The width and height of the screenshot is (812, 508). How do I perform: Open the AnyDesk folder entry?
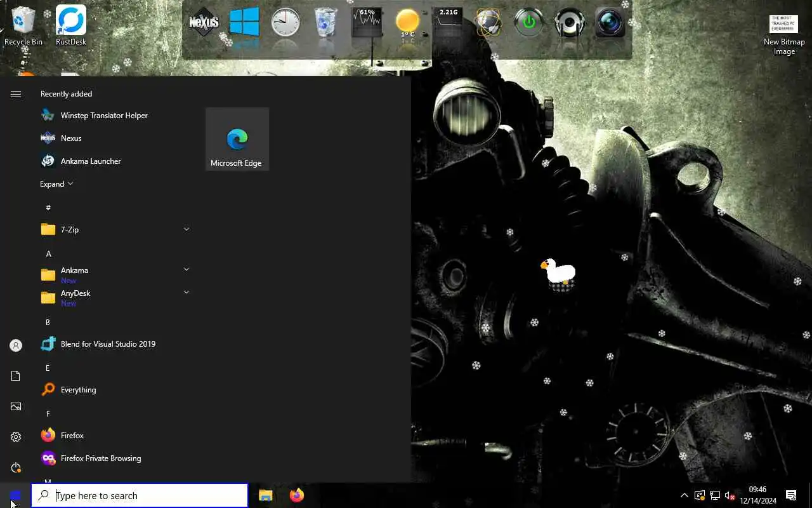point(114,298)
